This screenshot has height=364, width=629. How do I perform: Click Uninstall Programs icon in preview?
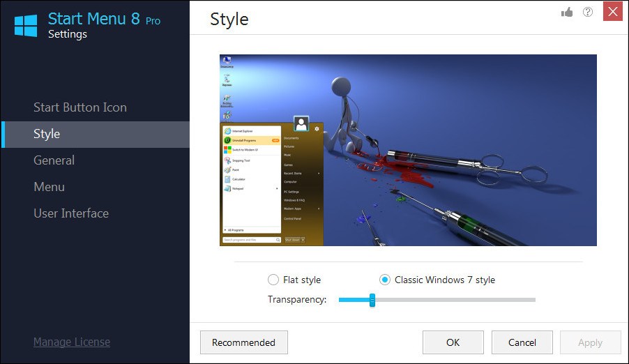(x=227, y=140)
